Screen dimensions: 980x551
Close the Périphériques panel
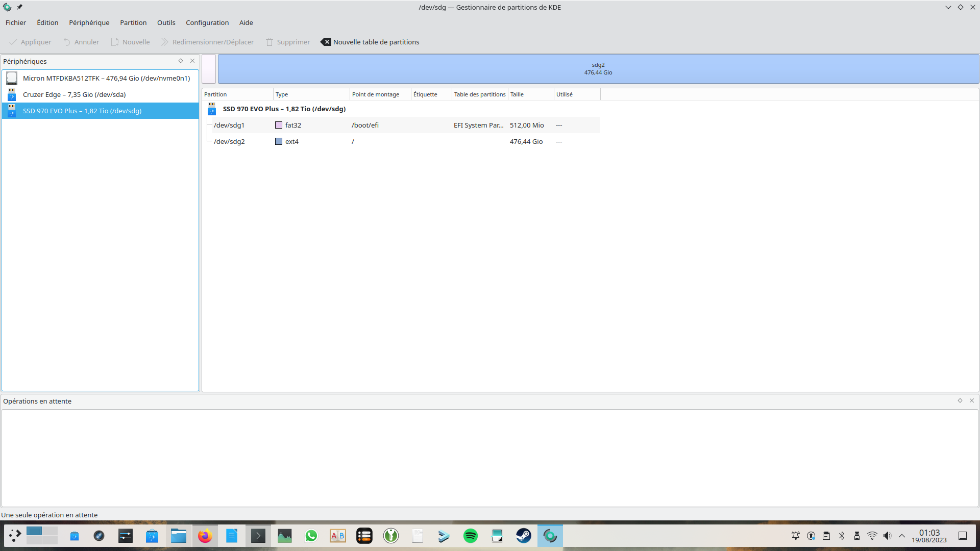coord(192,61)
